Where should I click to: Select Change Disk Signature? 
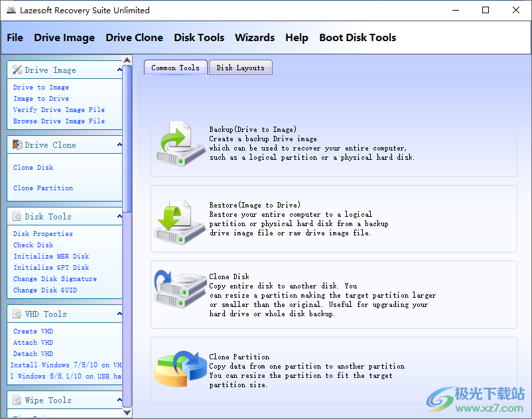[54, 278]
